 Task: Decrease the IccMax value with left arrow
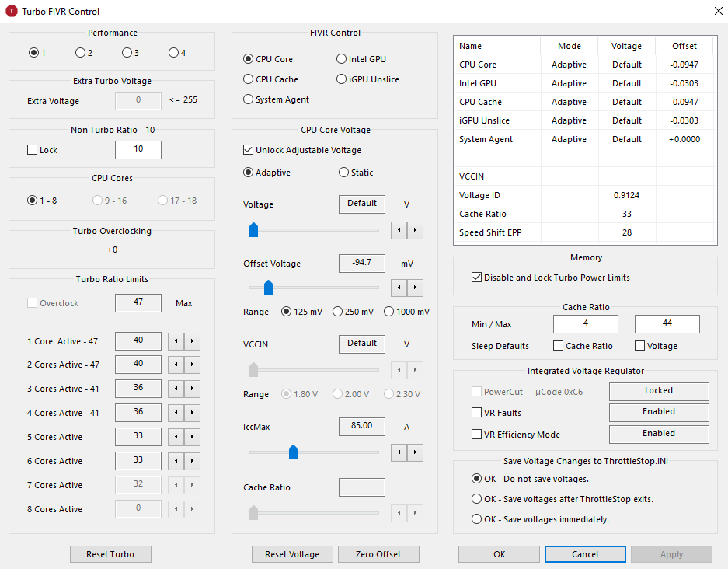(399, 452)
